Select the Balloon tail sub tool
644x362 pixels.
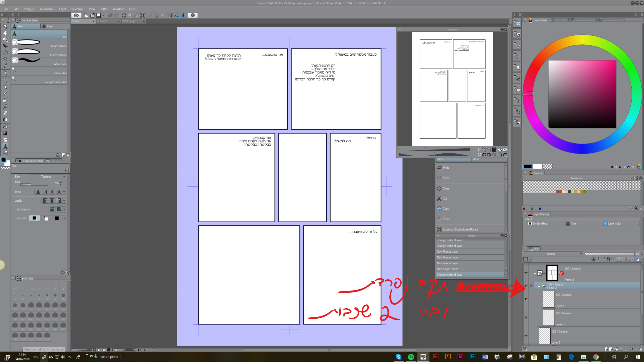click(x=39, y=70)
